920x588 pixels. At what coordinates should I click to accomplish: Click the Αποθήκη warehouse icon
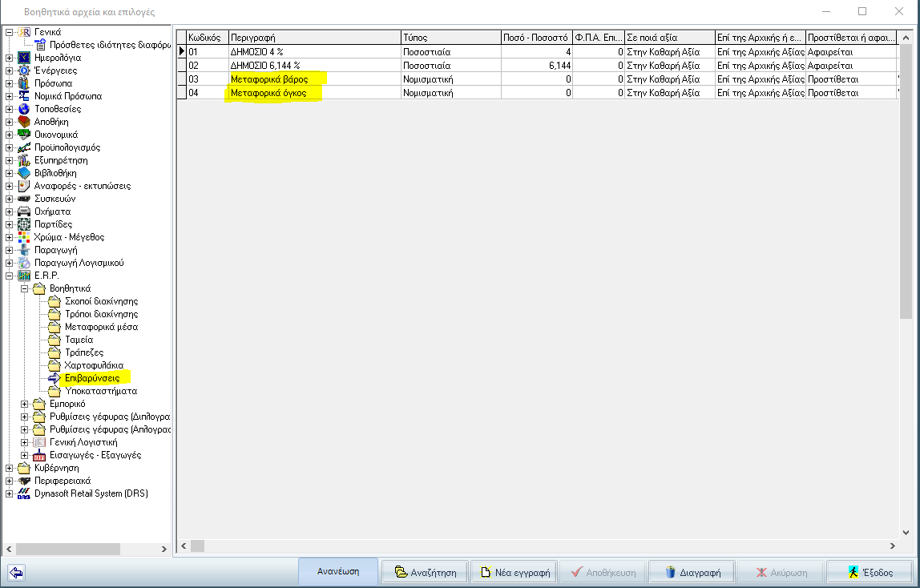click(x=24, y=122)
